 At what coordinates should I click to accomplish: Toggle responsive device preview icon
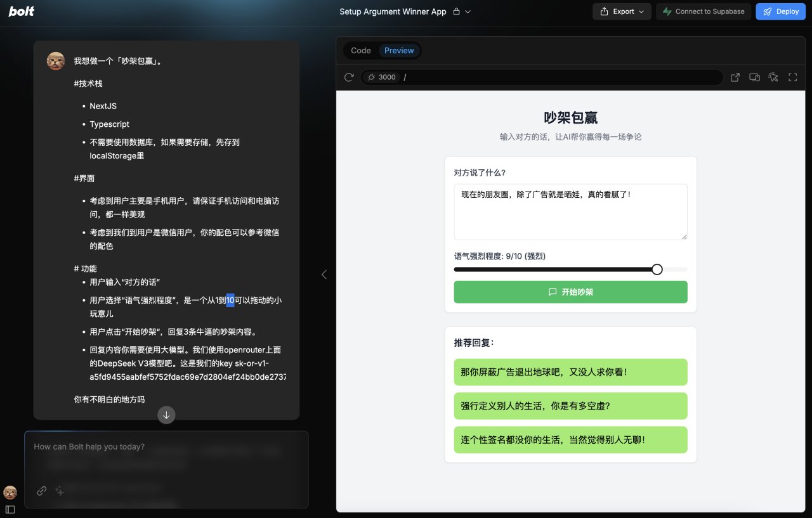coord(754,77)
